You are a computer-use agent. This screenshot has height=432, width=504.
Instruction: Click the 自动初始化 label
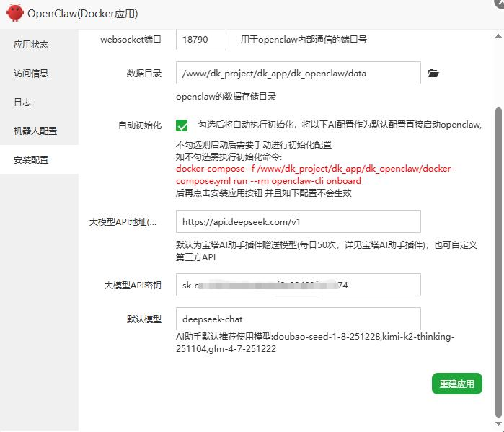[140, 125]
